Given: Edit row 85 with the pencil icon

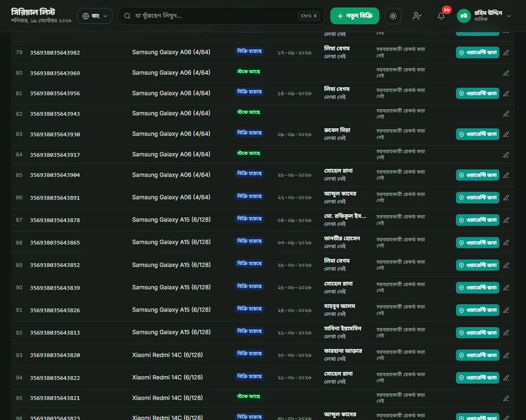Looking at the screenshot, I should tap(506, 176).
